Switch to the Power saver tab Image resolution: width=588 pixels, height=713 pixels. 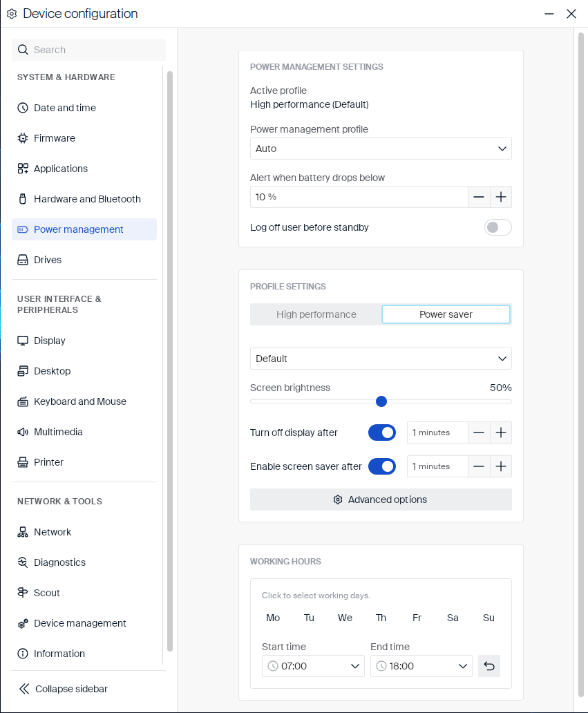446,314
